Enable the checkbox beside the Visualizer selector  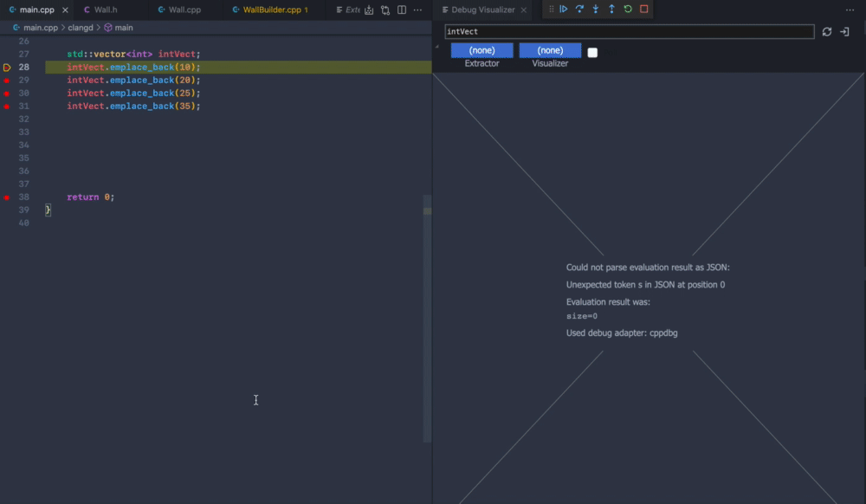coord(593,52)
